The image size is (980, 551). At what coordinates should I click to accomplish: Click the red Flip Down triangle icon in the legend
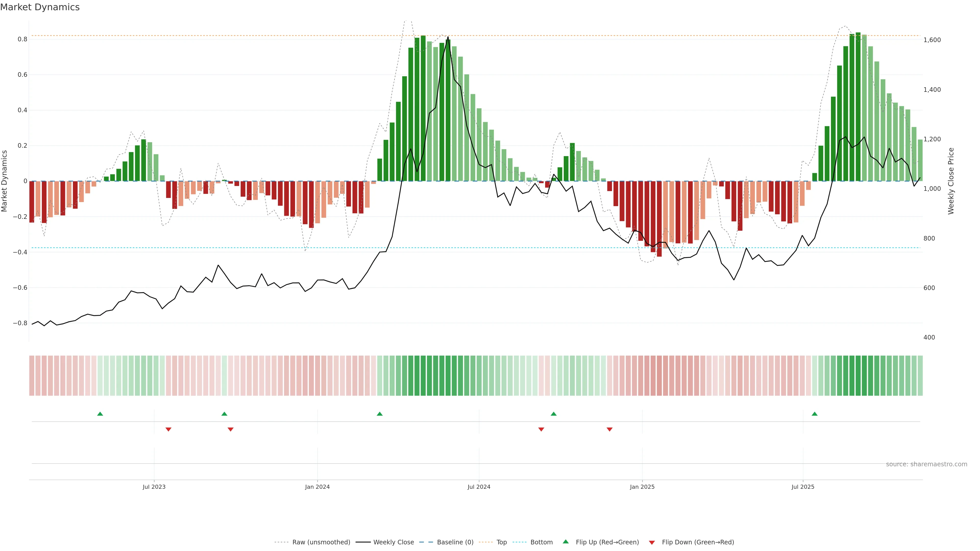click(652, 542)
